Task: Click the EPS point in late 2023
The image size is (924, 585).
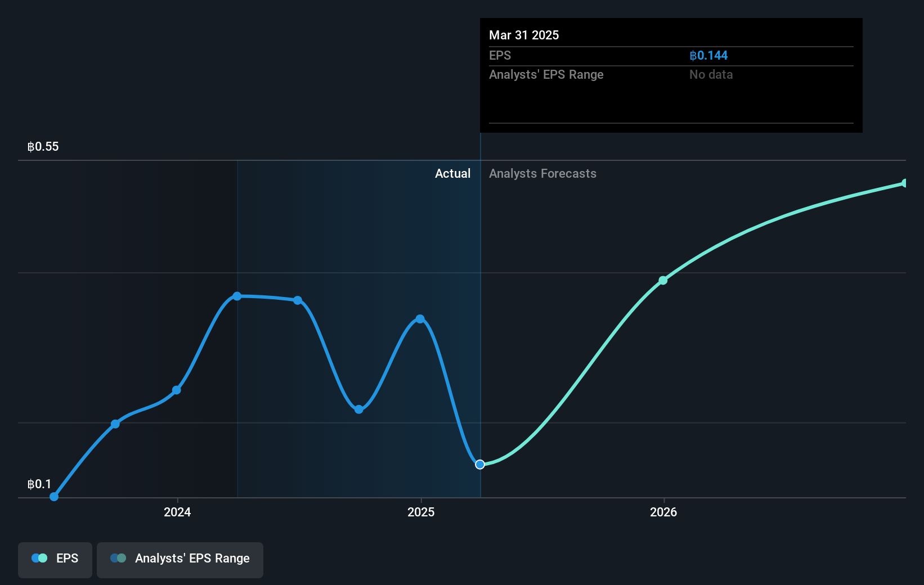Action: click(115, 424)
